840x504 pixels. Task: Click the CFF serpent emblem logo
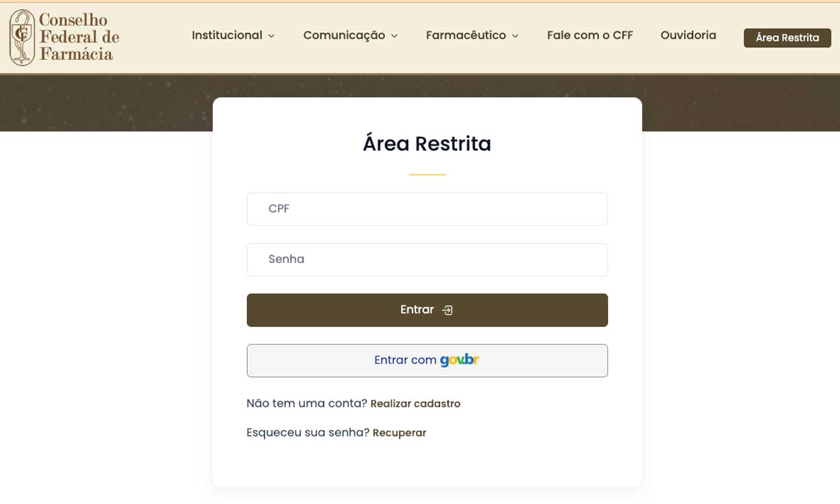(22, 38)
